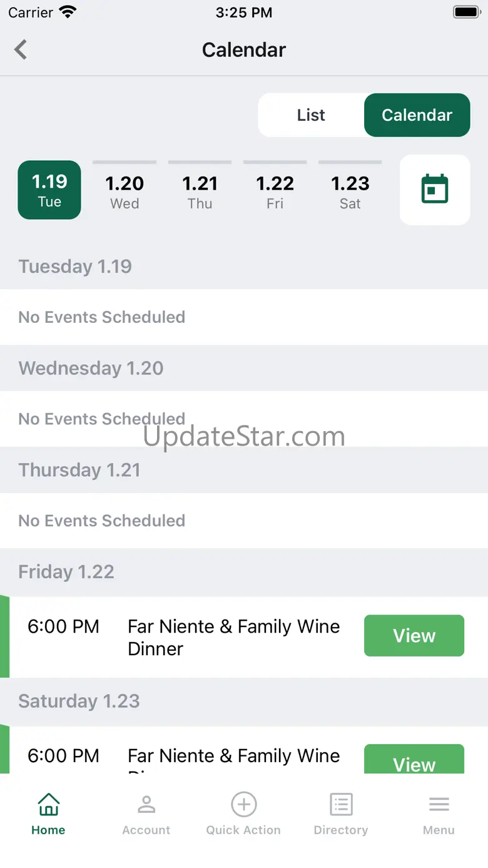This screenshot has width=488, height=868.
Task: Pick the 1.22 Fri date
Action: point(275,190)
